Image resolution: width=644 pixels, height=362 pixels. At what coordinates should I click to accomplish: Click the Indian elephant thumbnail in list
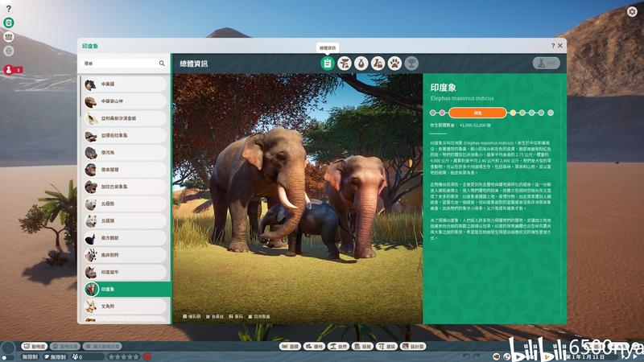tap(91, 290)
